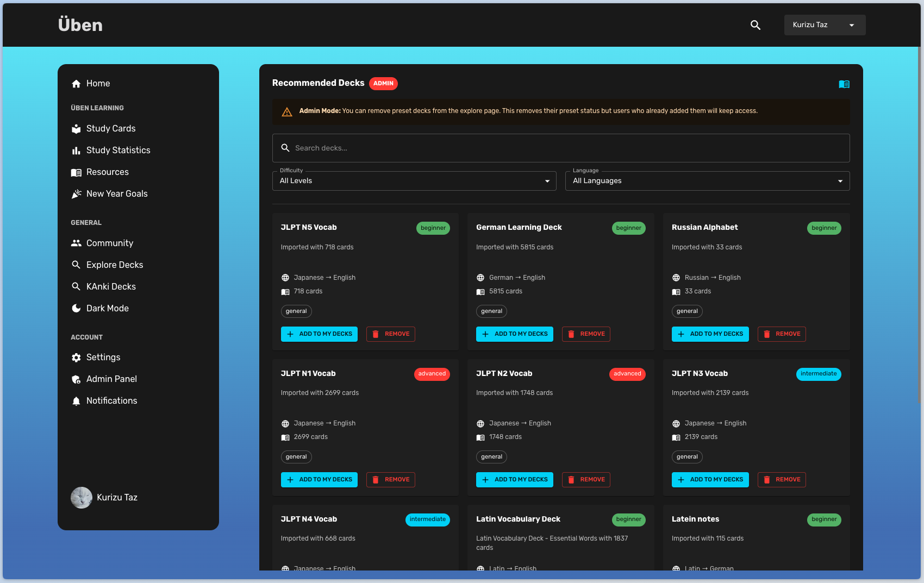924x583 pixels.
Task: Click the intermediate badge on JLPT N4 Vocab
Action: tap(428, 519)
